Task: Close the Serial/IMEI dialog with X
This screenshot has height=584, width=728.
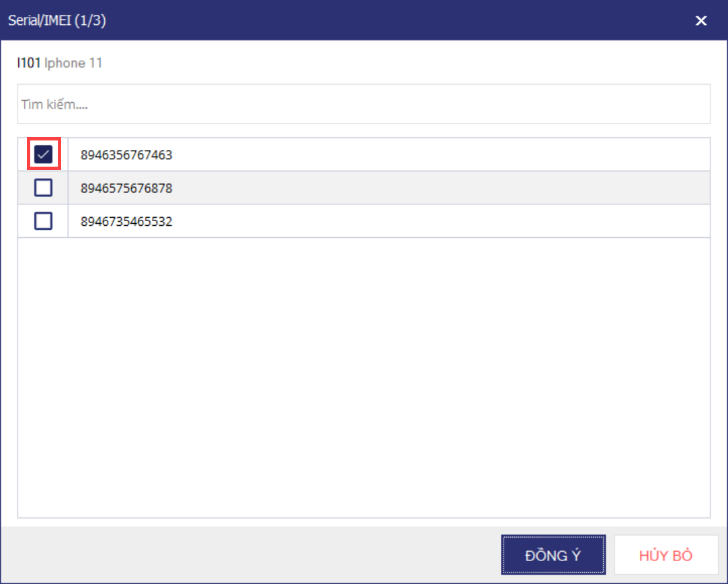Action: point(701,20)
